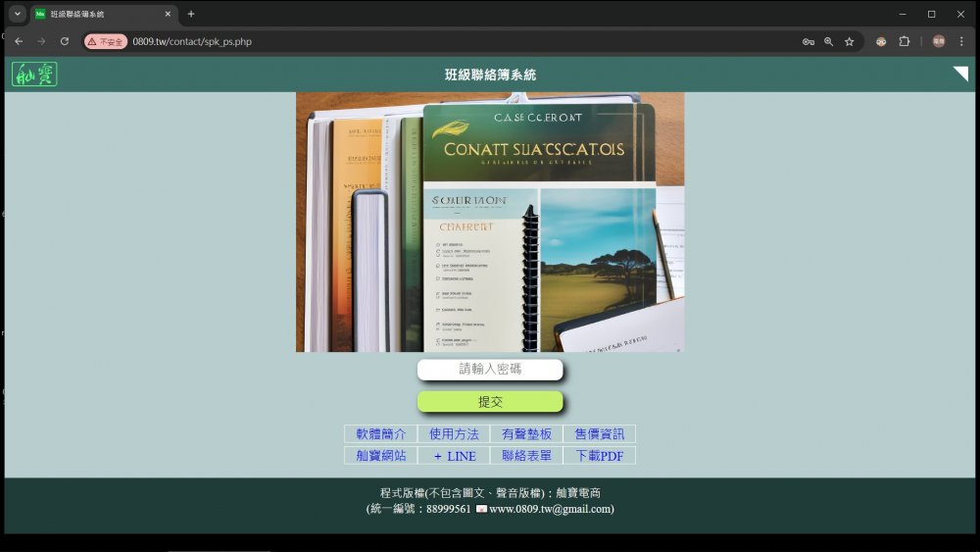Image resolution: width=980 pixels, height=552 pixels.
Task: Expand the tab search dropdown arrow
Action: click(18, 14)
